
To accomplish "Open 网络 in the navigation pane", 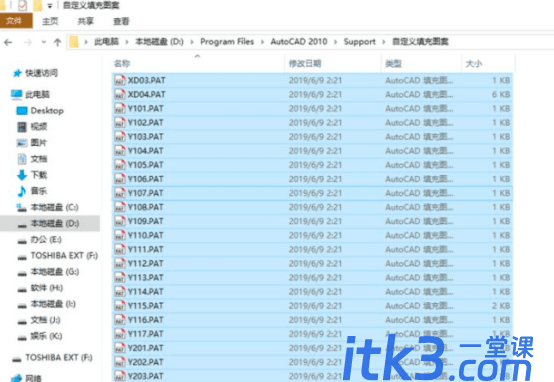I will pos(33,377).
